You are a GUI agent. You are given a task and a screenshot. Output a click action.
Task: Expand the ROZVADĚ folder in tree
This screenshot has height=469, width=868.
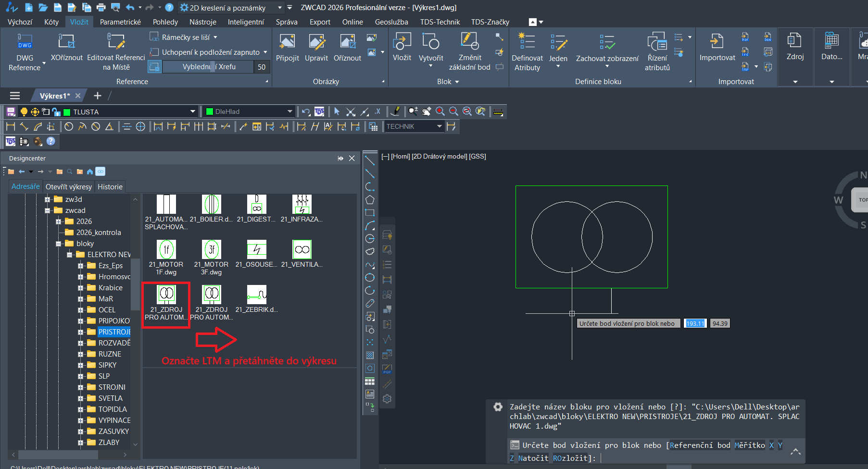pyautogui.click(x=81, y=343)
